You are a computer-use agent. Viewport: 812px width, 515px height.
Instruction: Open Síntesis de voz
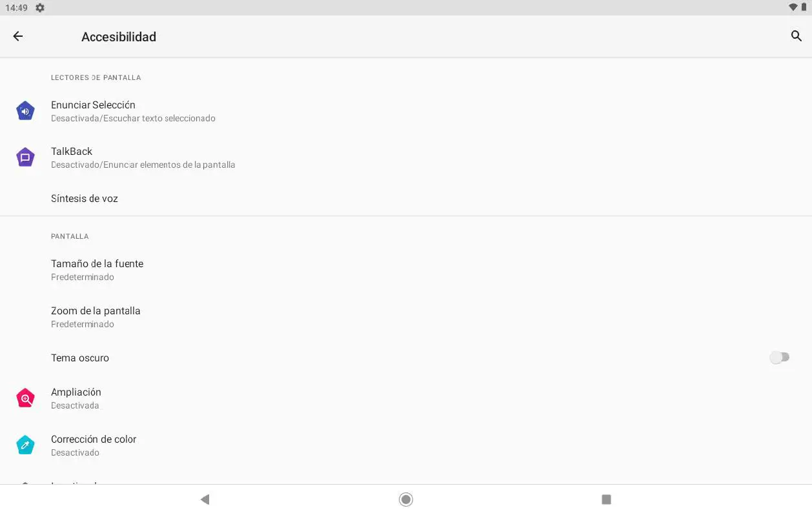406,198
